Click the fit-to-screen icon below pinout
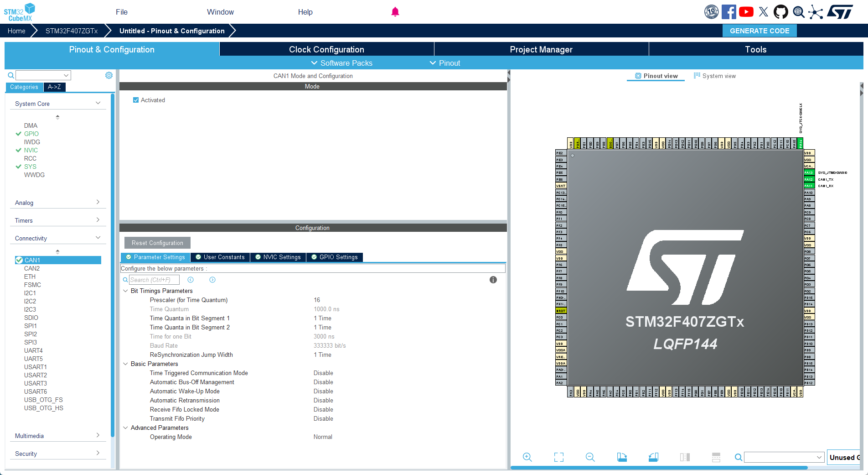Image resolution: width=868 pixels, height=475 pixels. click(x=559, y=457)
